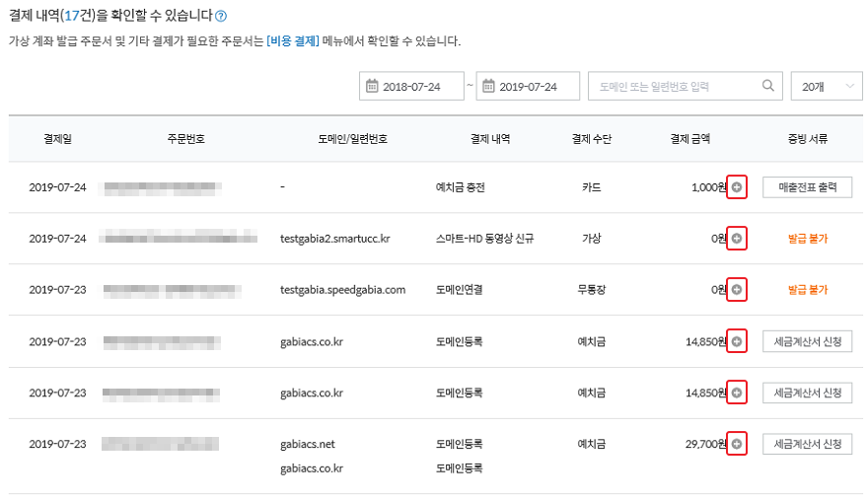Image resolution: width=868 pixels, height=502 pixels.
Task: Expand details plus icon for 1,000원 payment
Action: pyautogui.click(x=737, y=187)
